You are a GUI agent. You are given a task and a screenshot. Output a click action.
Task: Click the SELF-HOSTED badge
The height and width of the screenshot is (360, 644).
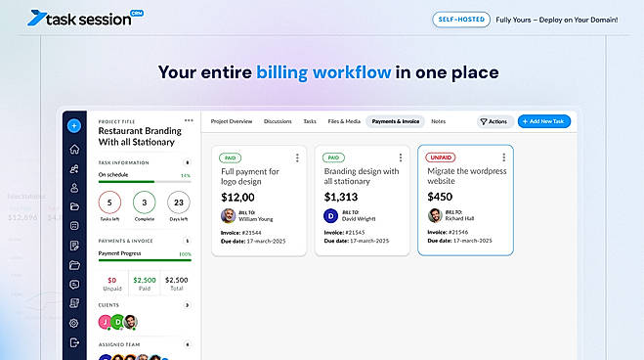461,20
